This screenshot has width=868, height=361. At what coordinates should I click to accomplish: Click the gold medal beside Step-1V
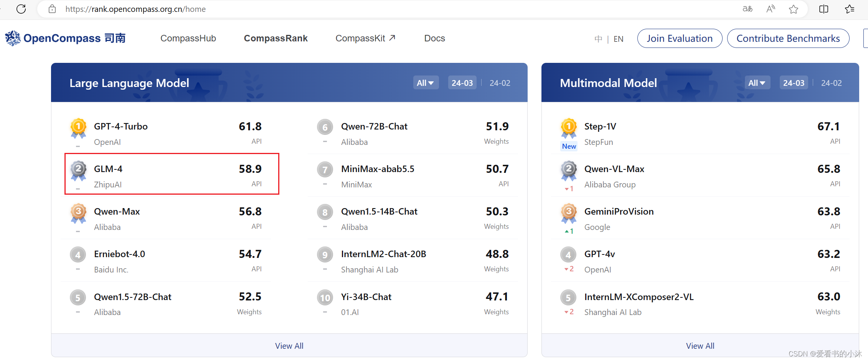pyautogui.click(x=569, y=128)
